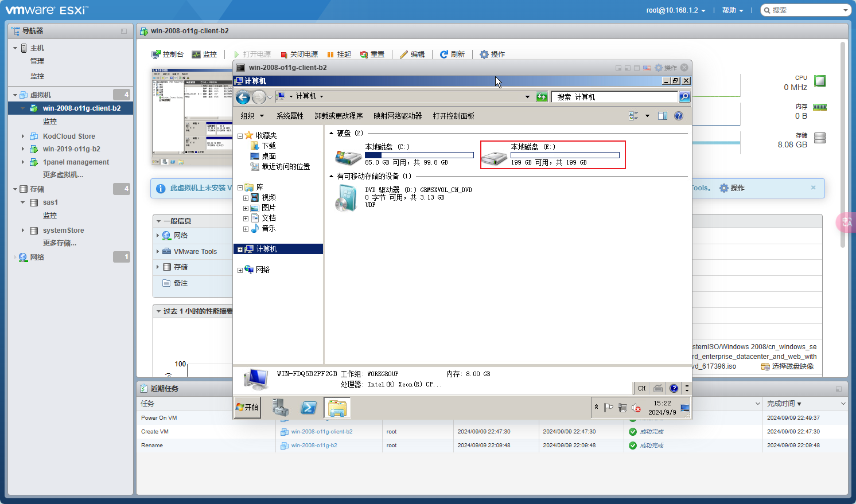Open 编辑 to edit VM settings
856x504 pixels.
[x=413, y=54]
